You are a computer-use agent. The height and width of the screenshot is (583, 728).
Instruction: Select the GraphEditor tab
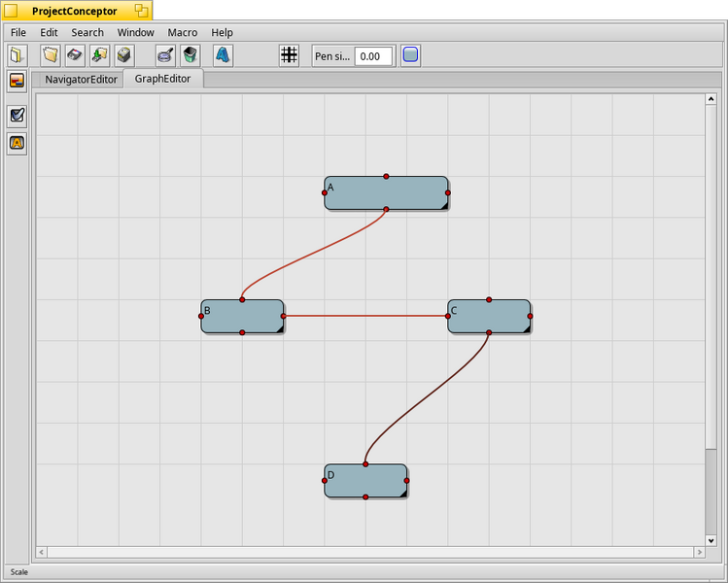tap(162, 79)
